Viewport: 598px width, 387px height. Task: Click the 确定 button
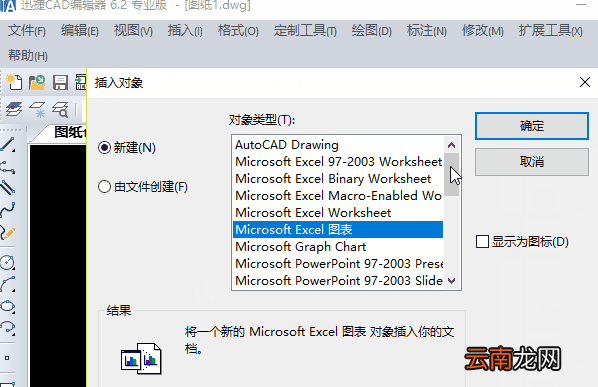532,126
